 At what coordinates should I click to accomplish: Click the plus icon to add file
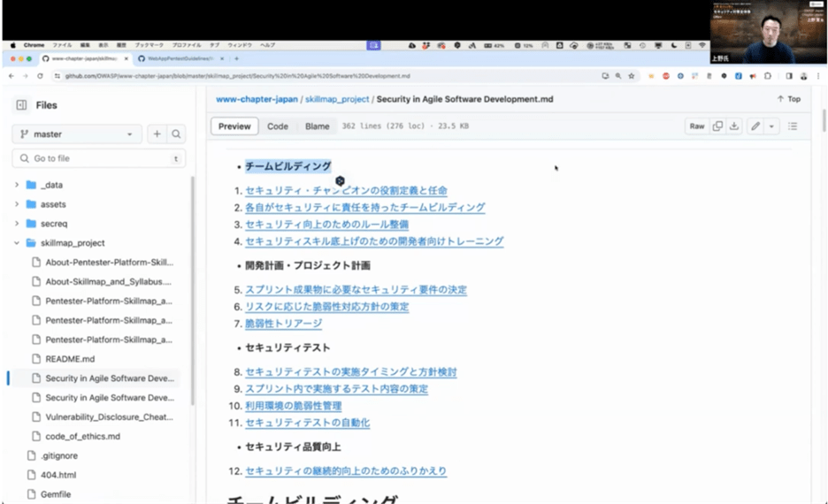[157, 134]
